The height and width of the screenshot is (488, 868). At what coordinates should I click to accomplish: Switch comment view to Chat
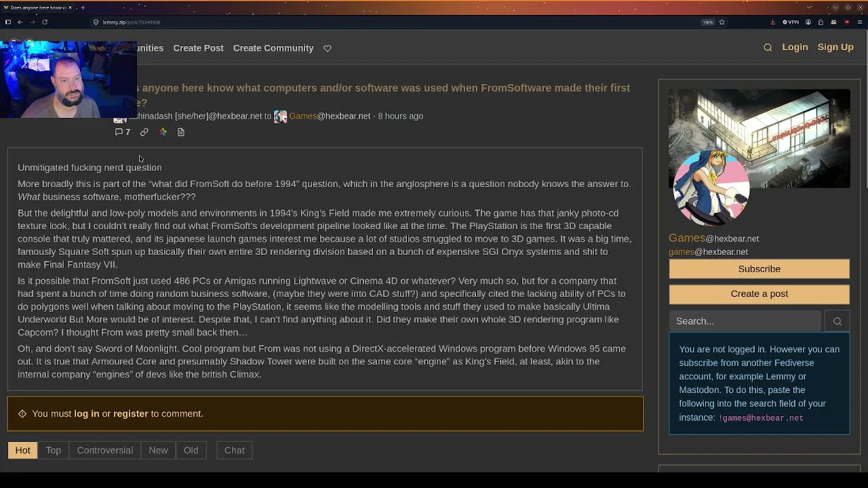pos(235,450)
